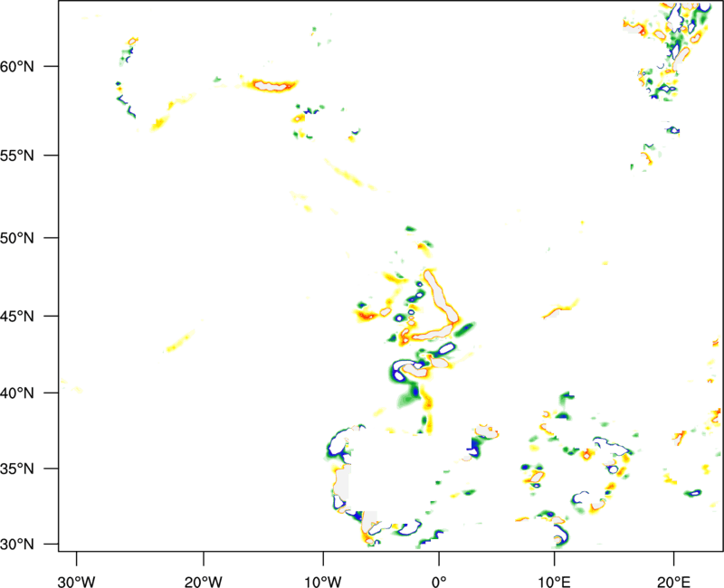
Task: Click the 0° longitude label
Action: pyautogui.click(x=439, y=582)
